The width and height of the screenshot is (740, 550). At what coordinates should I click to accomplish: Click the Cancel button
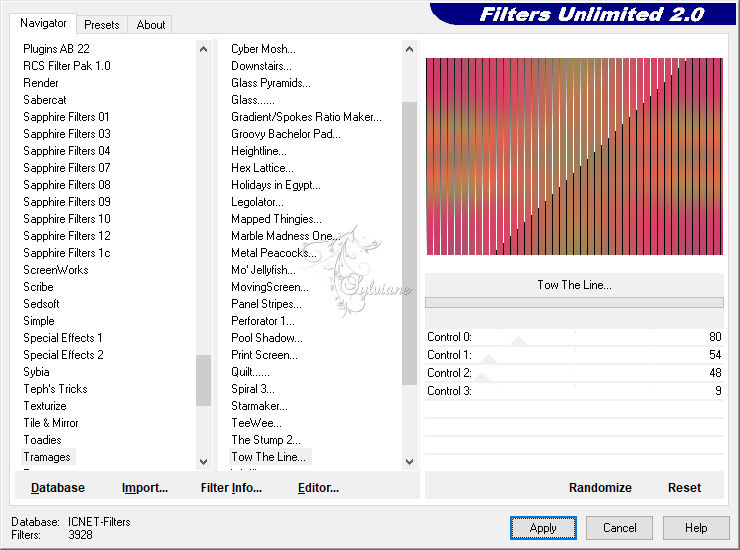click(x=619, y=528)
